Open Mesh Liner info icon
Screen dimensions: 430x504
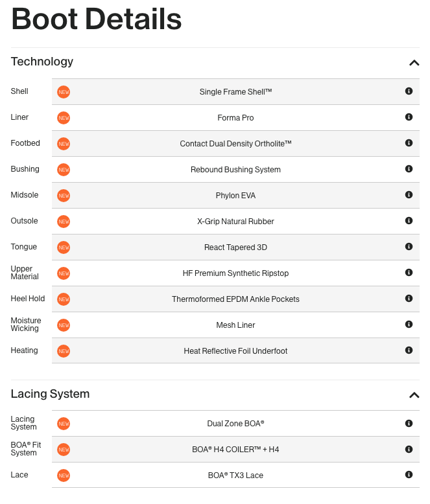coord(409,325)
